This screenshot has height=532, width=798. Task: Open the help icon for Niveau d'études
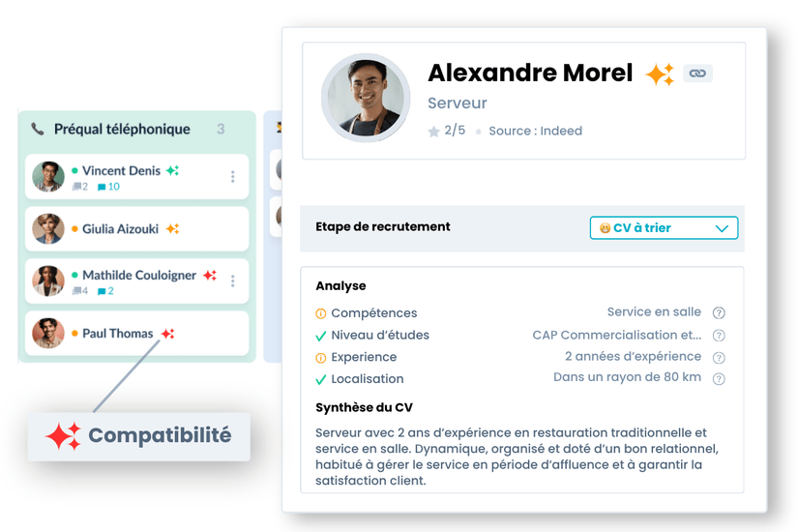pyautogui.click(x=719, y=336)
